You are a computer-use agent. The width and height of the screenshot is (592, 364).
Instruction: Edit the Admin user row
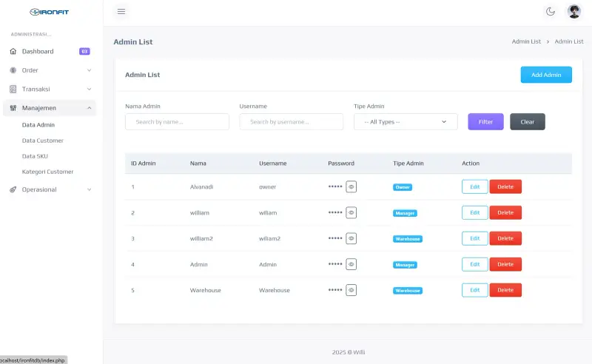[x=474, y=264]
